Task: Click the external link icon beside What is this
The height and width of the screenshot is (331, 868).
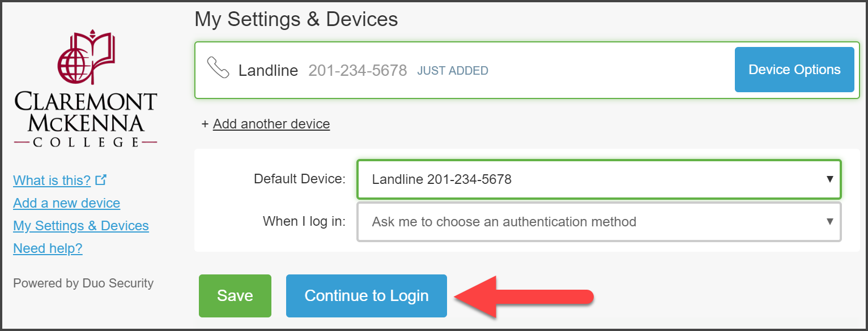Action: click(100, 179)
